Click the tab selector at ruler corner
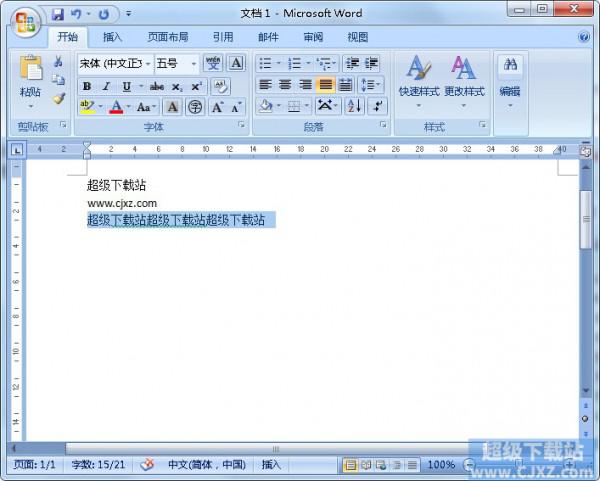Screen dimensions: 600x481 pyautogui.click(x=17, y=150)
